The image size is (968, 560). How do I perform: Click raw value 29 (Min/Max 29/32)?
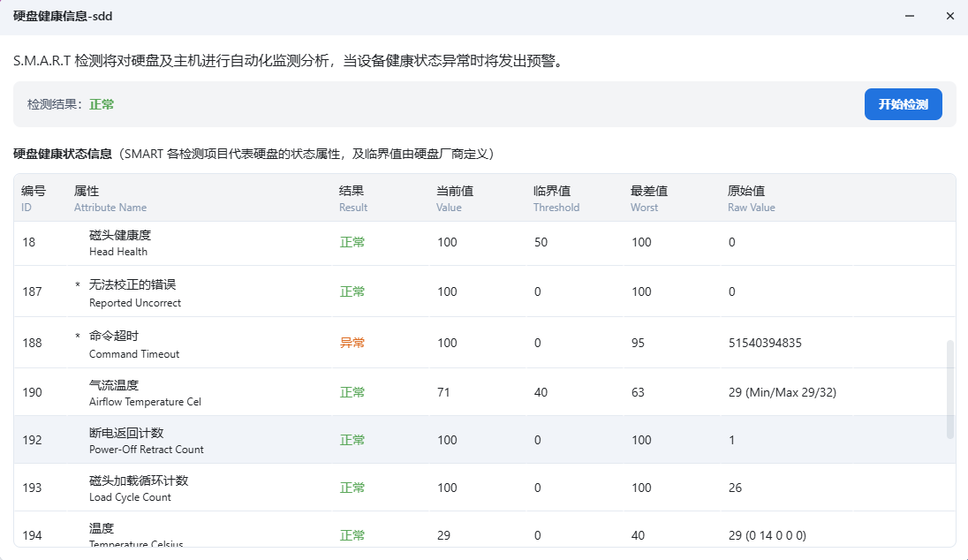click(x=783, y=392)
